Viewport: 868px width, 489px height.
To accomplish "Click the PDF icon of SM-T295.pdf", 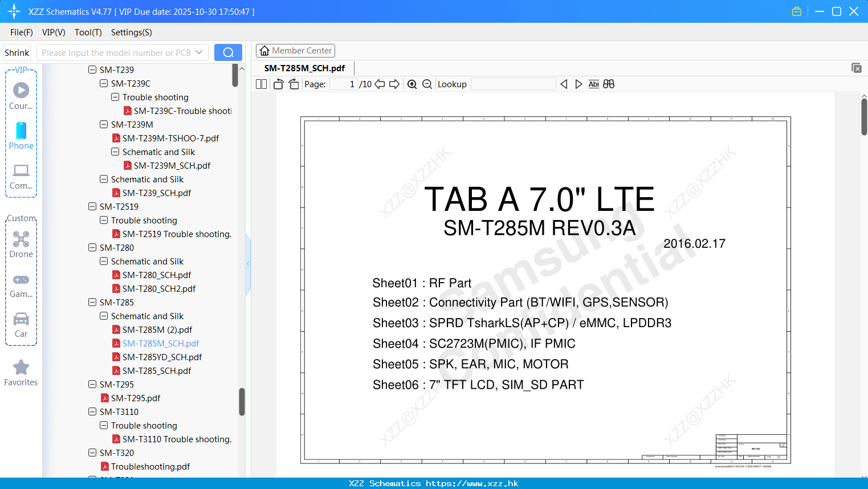I will 105,398.
